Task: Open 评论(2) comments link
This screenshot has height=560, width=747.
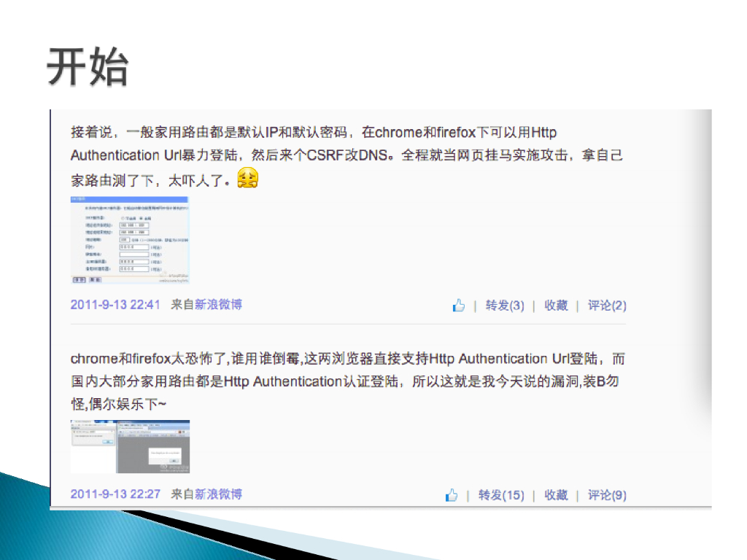Action: coord(606,306)
